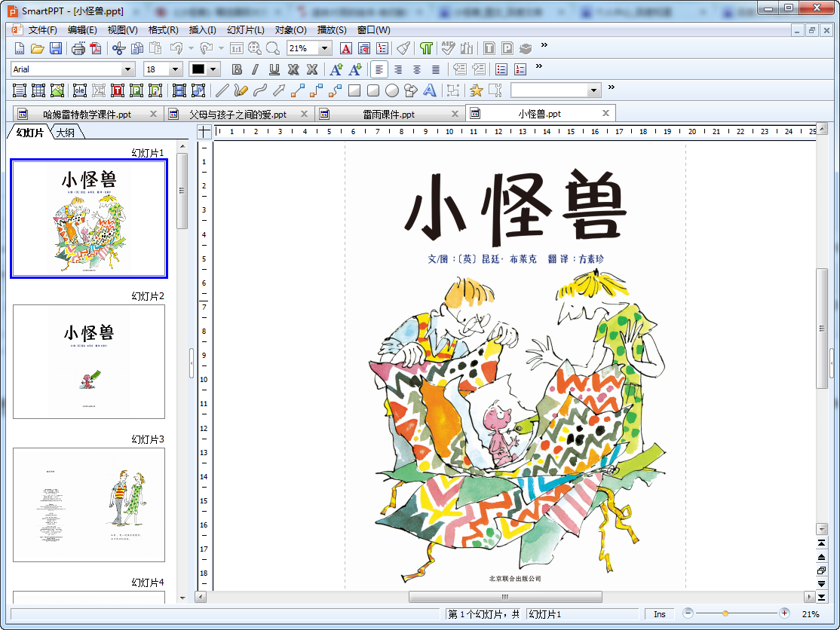Cut selection with the scissors icon

tap(118, 49)
